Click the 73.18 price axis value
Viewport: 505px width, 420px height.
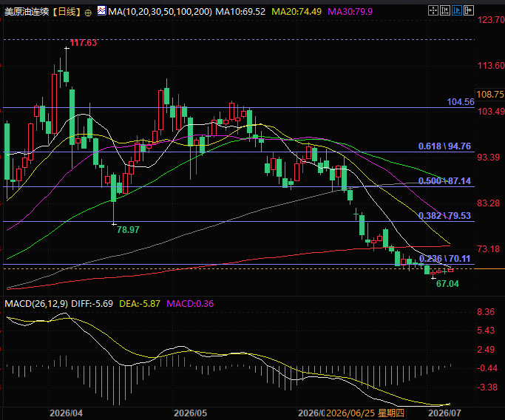point(488,249)
